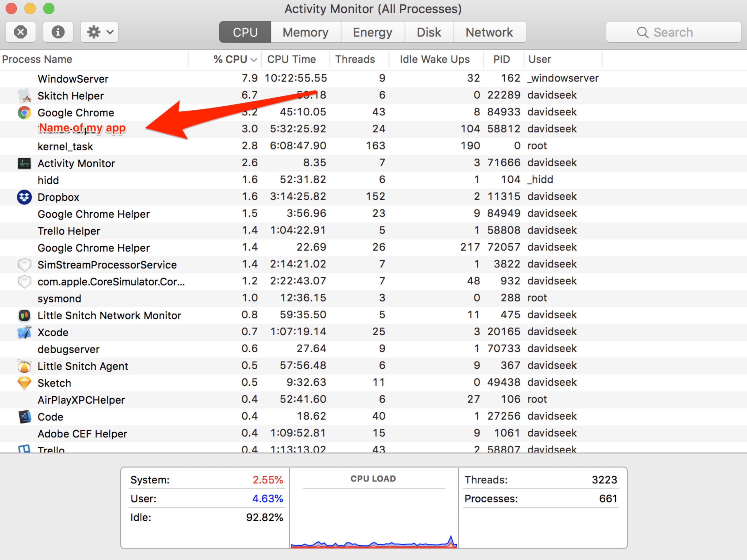This screenshot has width=747, height=560.
Task: Select the AirPlayXPCHelper process row
Action: pos(373,400)
